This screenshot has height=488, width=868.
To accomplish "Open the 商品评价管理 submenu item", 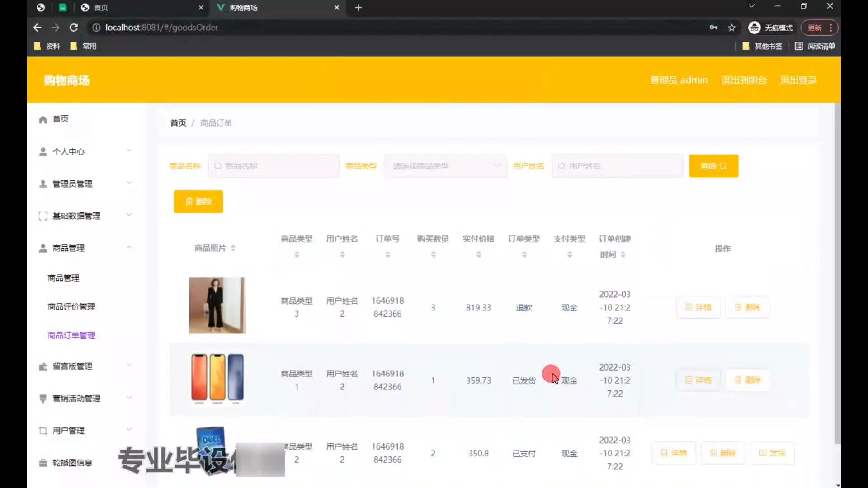I will (71, 307).
